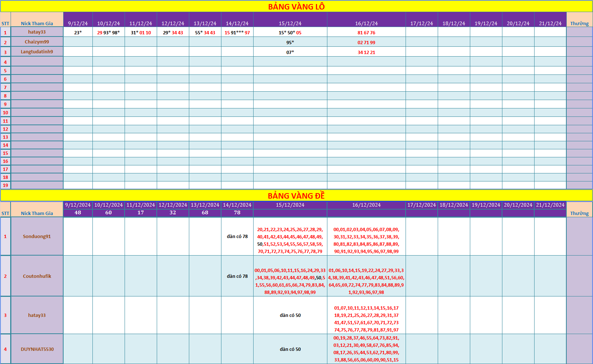Viewport: 593px width, 364px height.
Task: Click the 16/12/2024 header in Đề table
Action: tap(366, 205)
